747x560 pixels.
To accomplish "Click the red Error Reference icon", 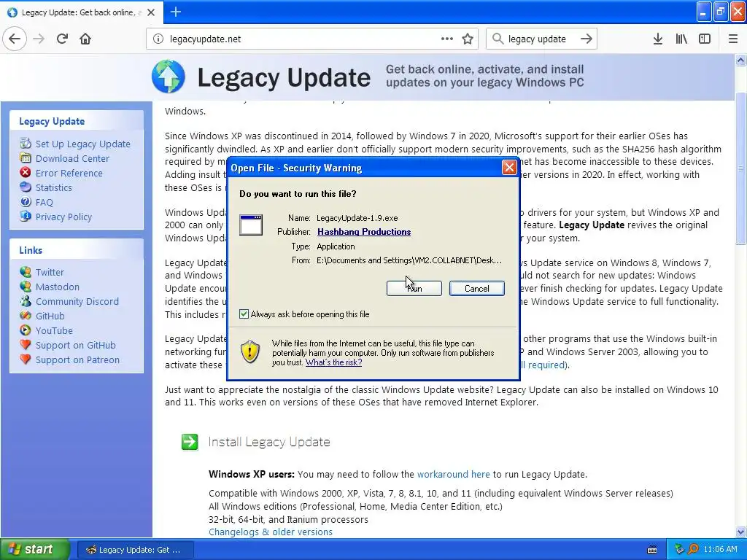I will pyautogui.click(x=26, y=172).
